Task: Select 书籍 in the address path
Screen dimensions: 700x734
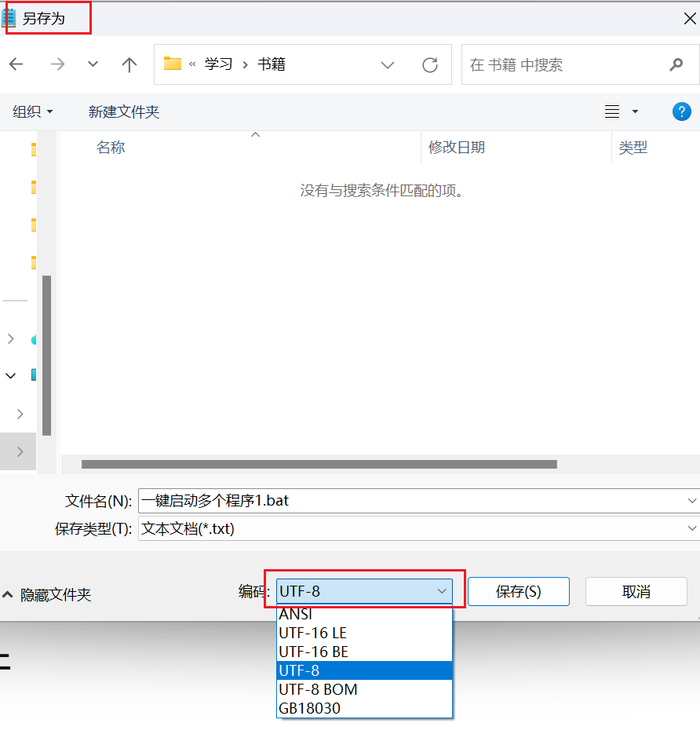Action: pyautogui.click(x=272, y=64)
